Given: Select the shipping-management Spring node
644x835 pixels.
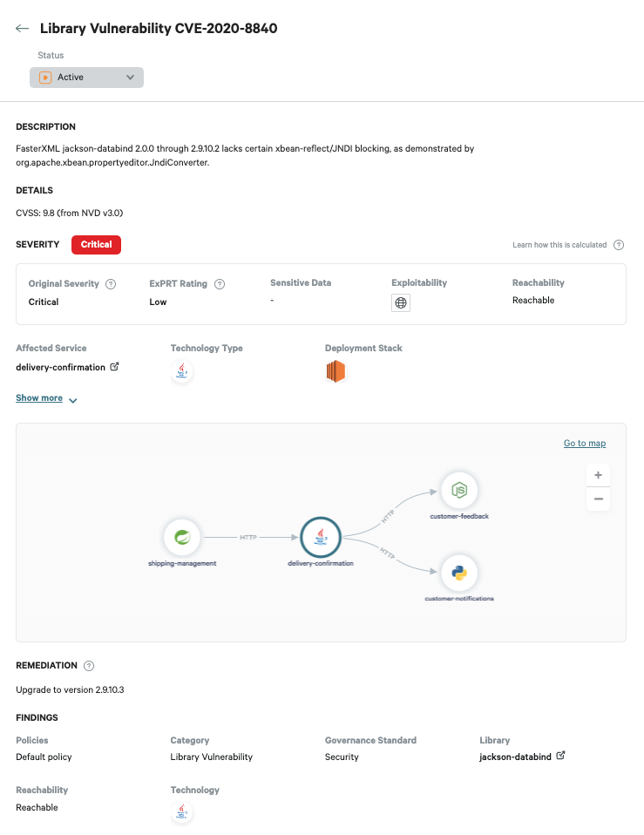Looking at the screenshot, I should [x=182, y=537].
